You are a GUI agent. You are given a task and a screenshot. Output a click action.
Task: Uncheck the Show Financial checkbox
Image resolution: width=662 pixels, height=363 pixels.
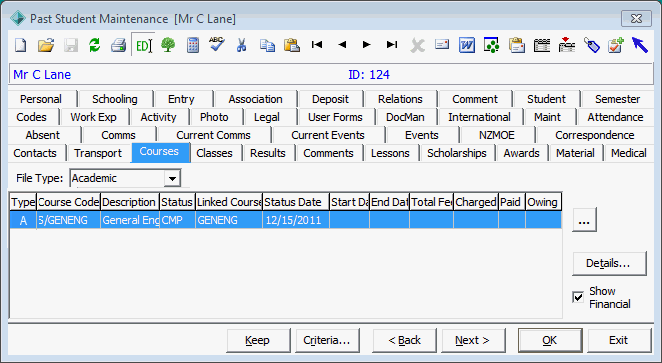point(578,297)
